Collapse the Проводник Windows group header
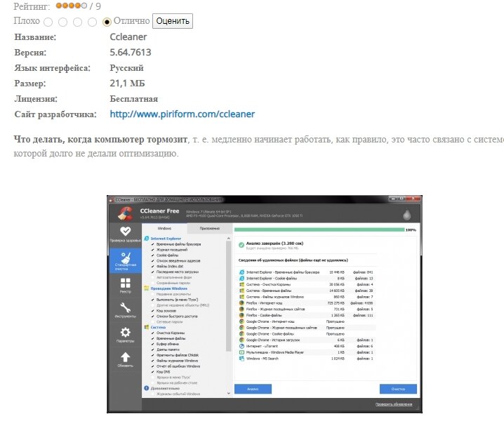Viewport: 504px width, 426px height. coord(168,288)
